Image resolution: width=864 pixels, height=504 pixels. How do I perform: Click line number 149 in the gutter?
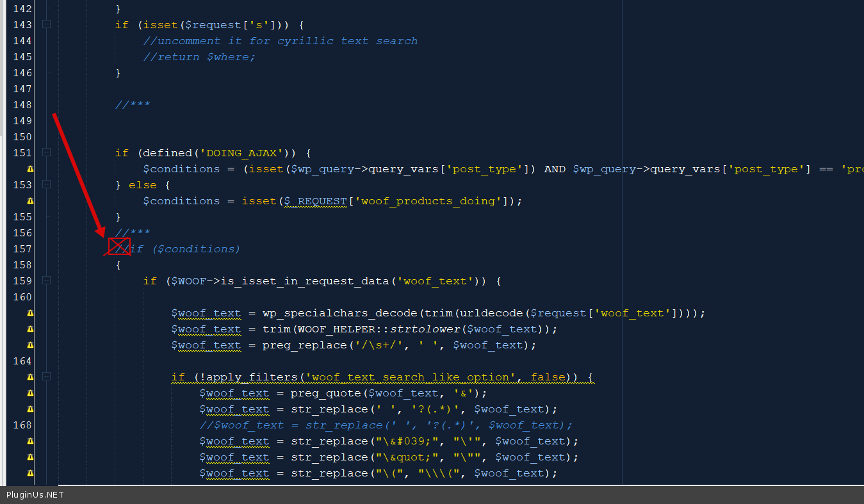(22, 121)
